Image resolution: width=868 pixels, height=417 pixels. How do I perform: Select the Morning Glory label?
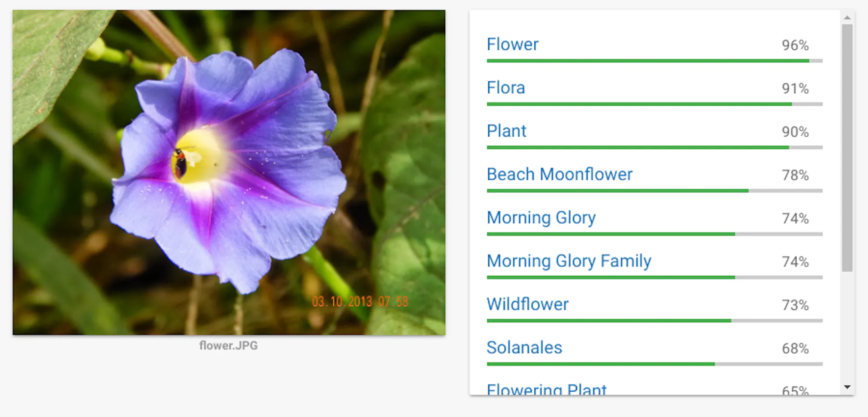(541, 218)
